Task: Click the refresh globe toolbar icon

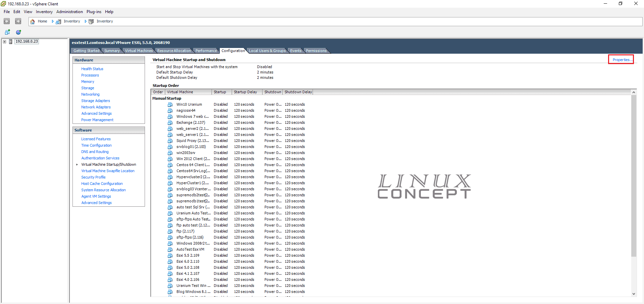Action: (18, 32)
